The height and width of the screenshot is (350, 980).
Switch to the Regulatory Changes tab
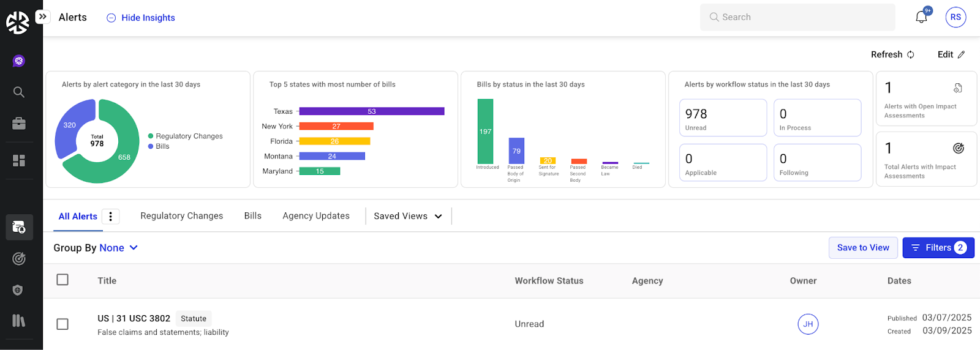(182, 216)
